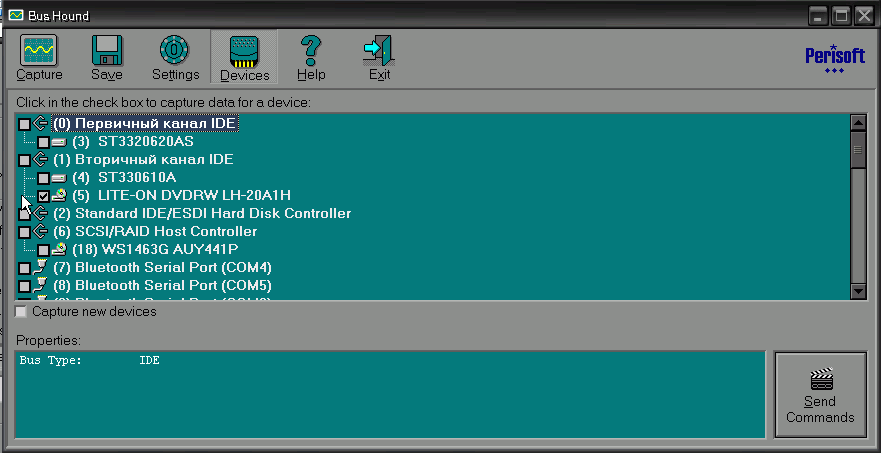Click optical drive icon of WS1463G AUY441P
The height and width of the screenshot is (453, 881).
click(59, 250)
